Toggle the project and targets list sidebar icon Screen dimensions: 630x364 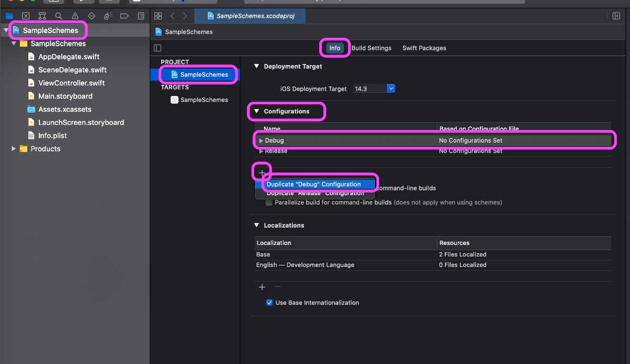coord(157,48)
